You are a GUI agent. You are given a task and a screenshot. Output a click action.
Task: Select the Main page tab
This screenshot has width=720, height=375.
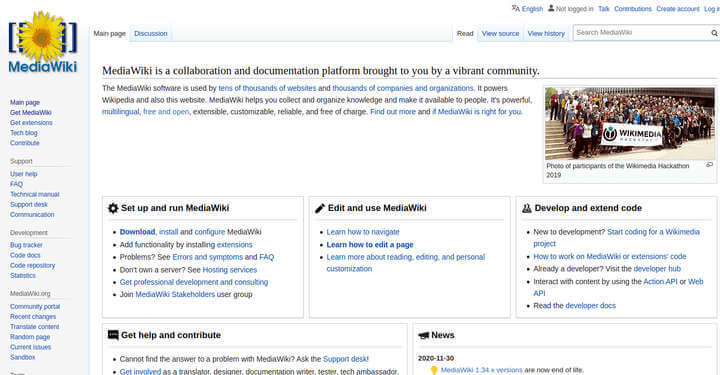[x=109, y=34]
